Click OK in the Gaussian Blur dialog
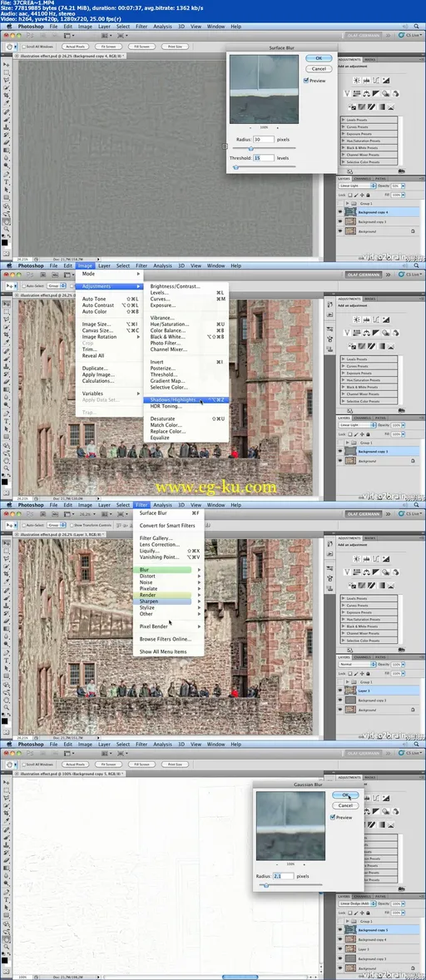The width and height of the screenshot is (426, 980). (344, 794)
